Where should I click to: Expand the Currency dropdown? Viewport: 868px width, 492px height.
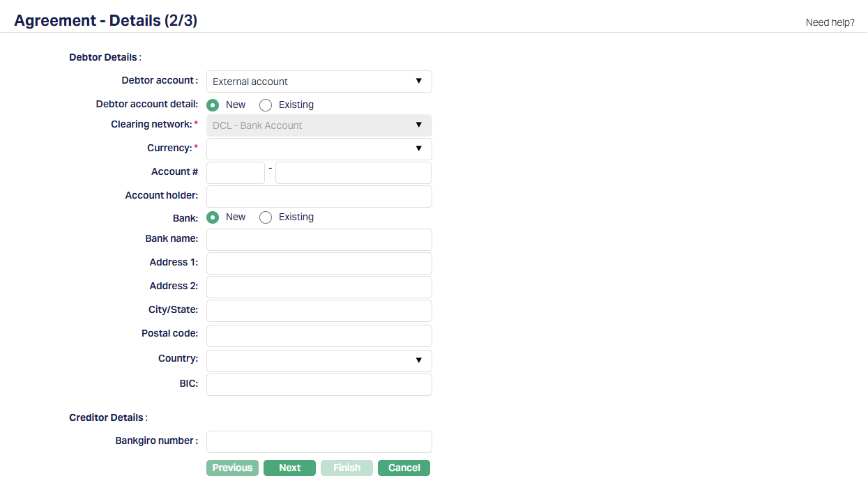tap(319, 148)
